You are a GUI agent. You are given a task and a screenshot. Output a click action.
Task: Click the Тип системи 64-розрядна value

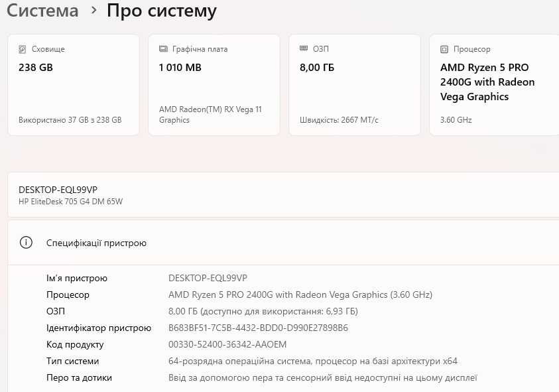coord(313,361)
